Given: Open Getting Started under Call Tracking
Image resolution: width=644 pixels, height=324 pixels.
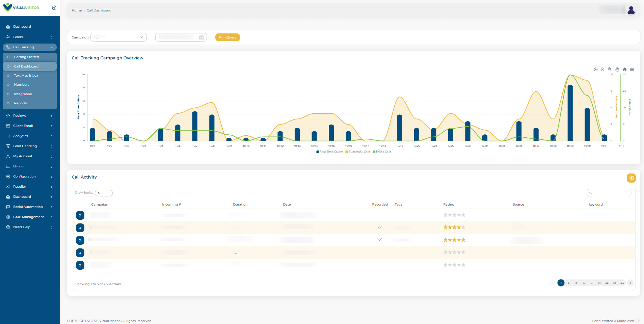Looking at the screenshot, I should pyautogui.click(x=30, y=57).
